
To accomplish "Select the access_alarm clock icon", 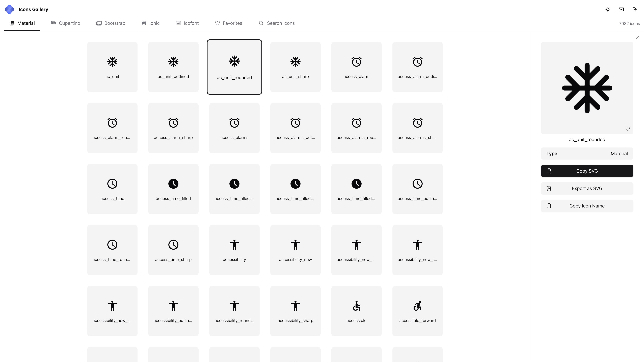I will pos(356,67).
